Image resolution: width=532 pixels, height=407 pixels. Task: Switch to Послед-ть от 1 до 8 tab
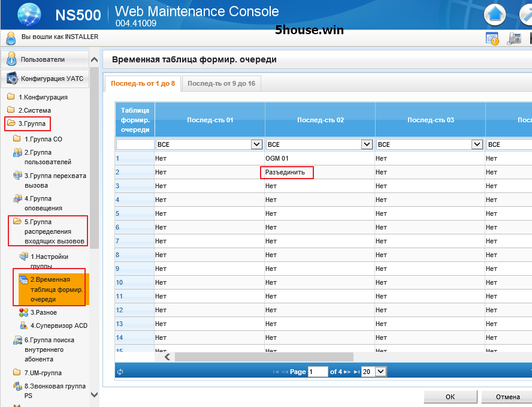pyautogui.click(x=143, y=83)
